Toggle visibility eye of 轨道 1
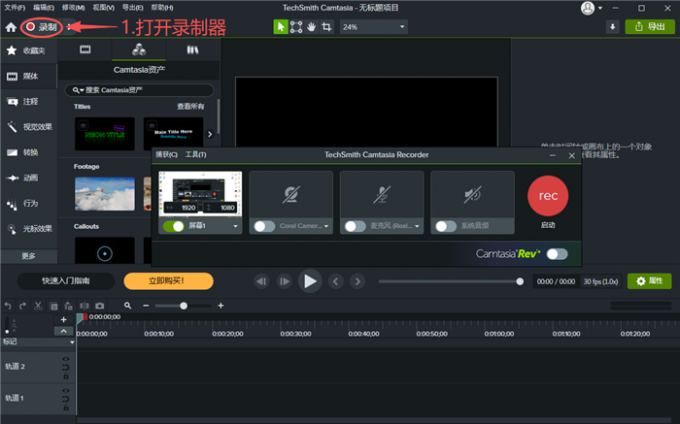 click(x=65, y=390)
